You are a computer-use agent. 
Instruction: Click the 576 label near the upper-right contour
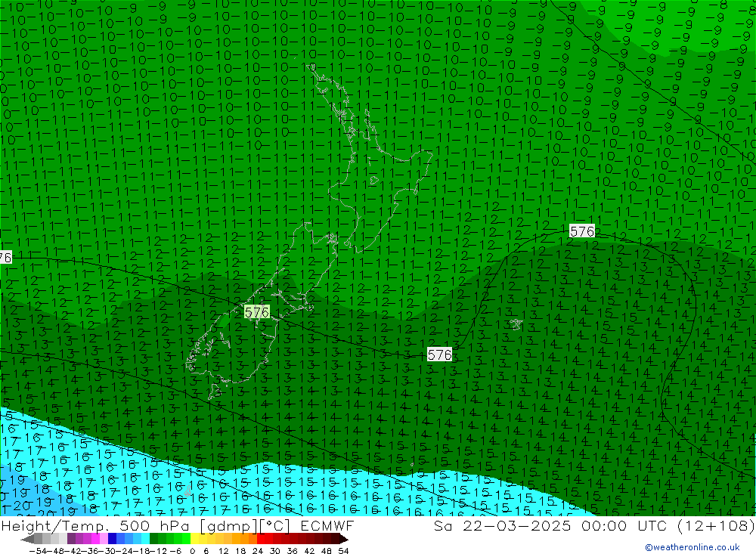coord(582,231)
